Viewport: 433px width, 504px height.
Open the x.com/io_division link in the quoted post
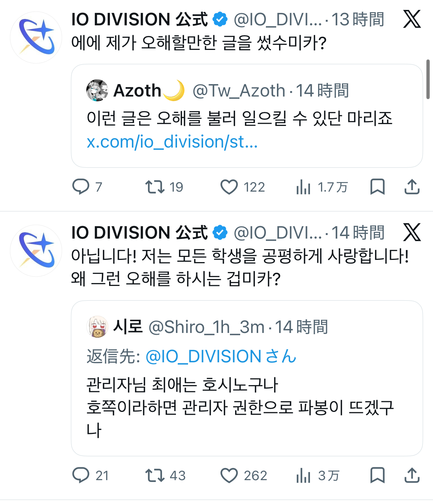pos(172,142)
